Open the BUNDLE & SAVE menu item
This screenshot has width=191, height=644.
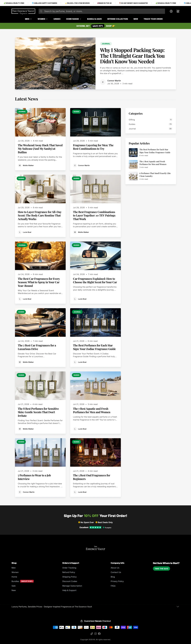pyautogui.click(x=94, y=19)
